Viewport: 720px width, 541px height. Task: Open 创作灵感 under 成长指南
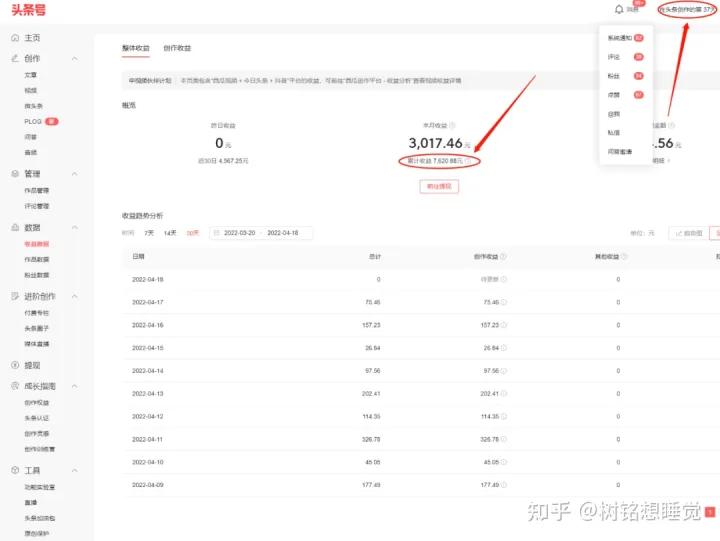[x=37, y=434]
